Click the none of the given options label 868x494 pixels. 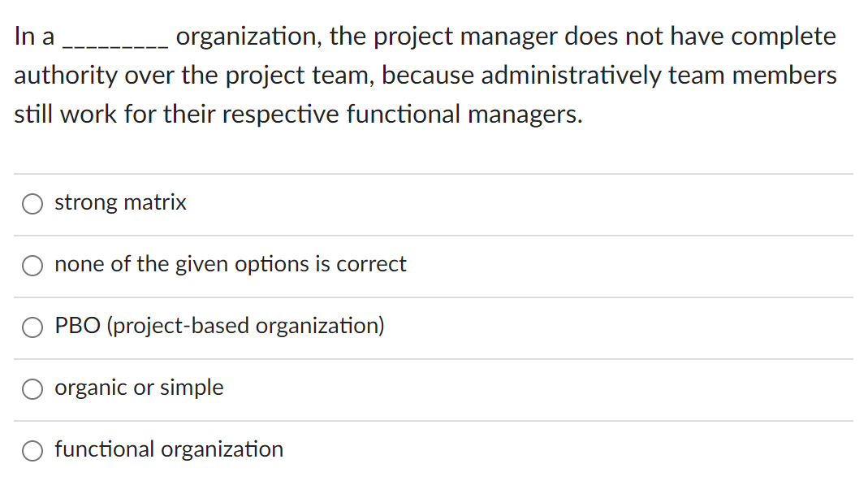[230, 264]
